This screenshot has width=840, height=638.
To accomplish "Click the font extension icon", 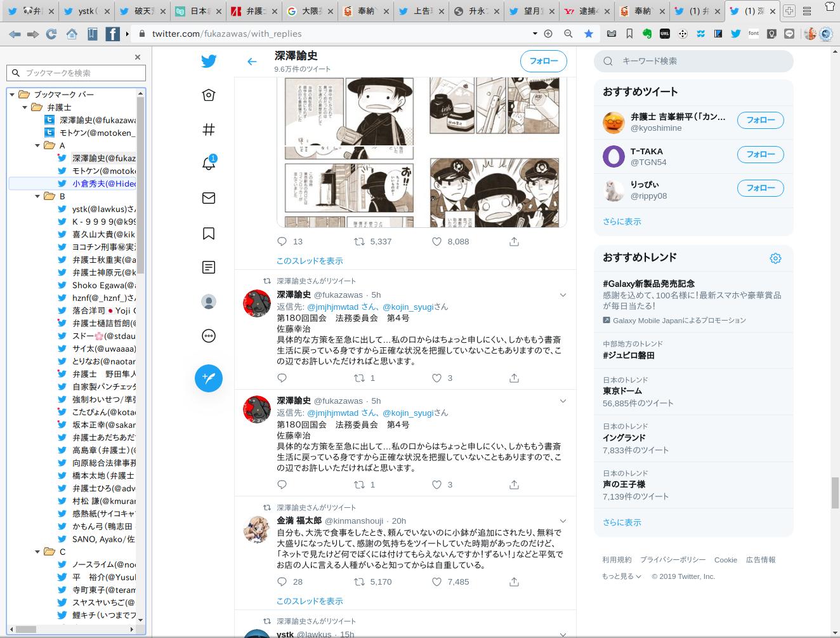I will [754, 34].
